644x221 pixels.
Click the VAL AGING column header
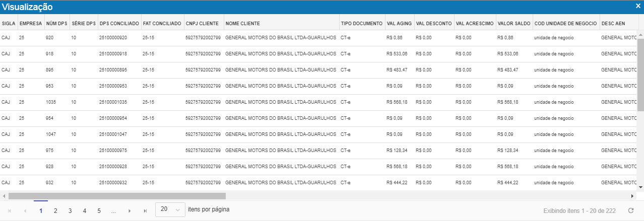399,24
